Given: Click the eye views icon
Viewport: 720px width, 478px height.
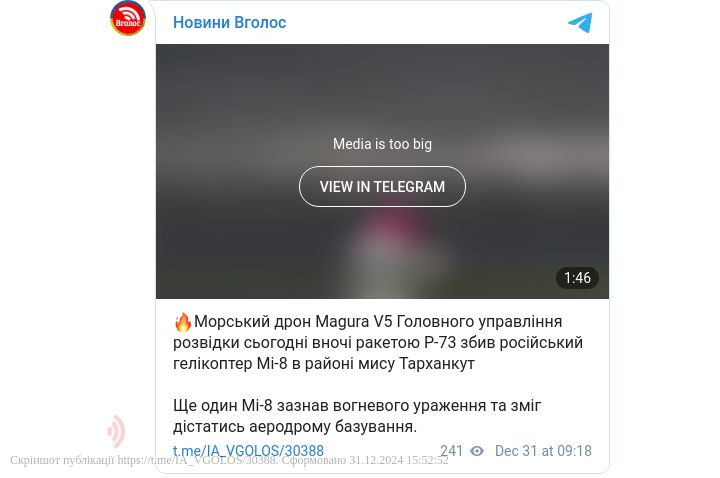Looking at the screenshot, I should pyautogui.click(x=477, y=451).
